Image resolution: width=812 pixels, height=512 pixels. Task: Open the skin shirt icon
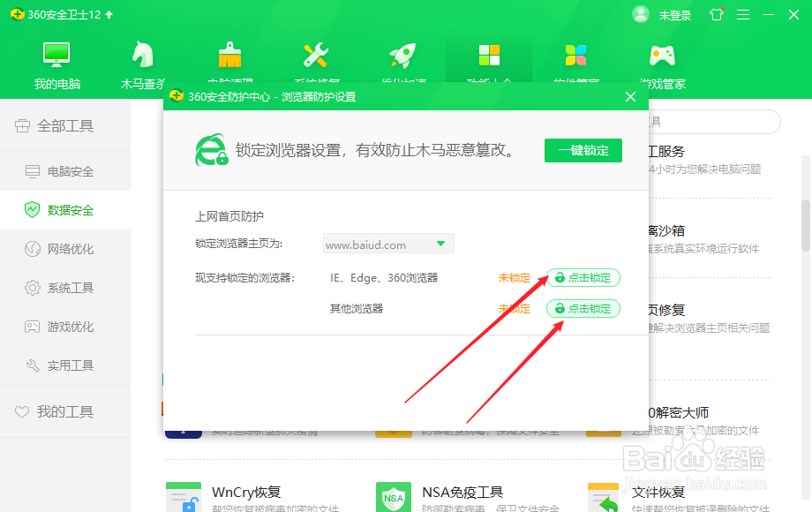[x=717, y=14]
